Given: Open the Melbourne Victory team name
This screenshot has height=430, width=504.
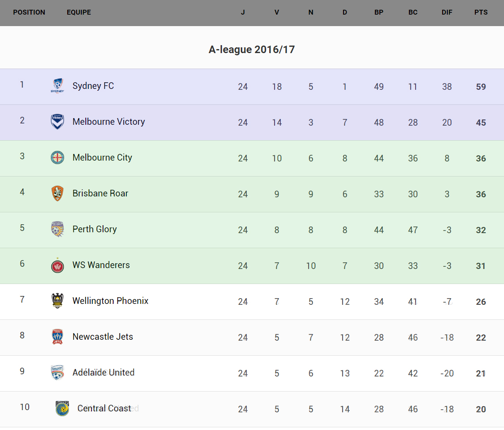Looking at the screenshot, I should pos(109,122).
